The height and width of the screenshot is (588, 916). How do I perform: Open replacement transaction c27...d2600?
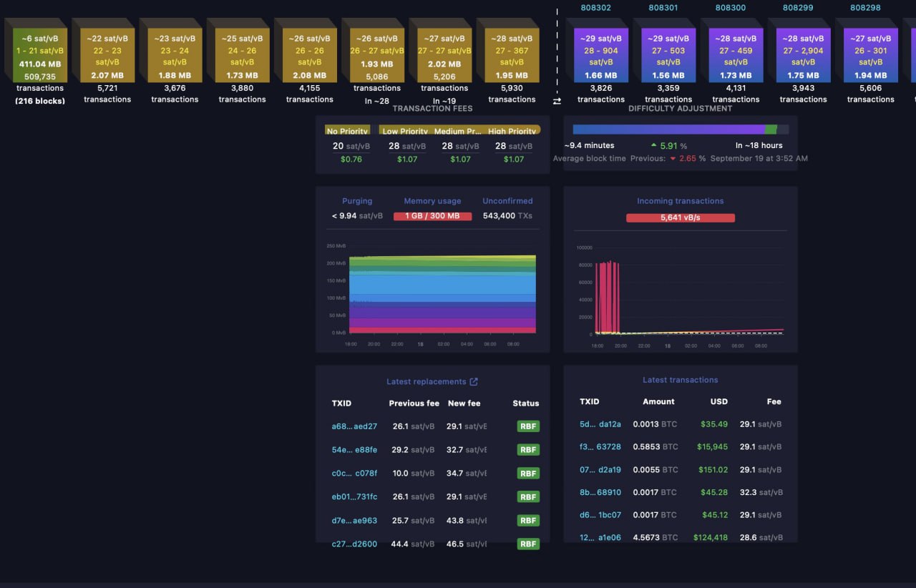coord(354,544)
